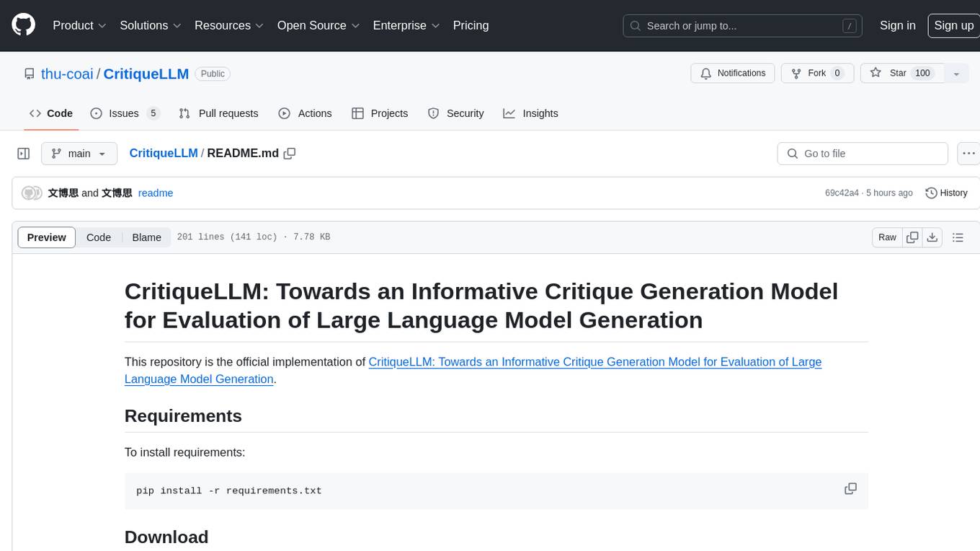Click the star count 100
Viewport: 980px width, 551px height.
[x=922, y=73]
